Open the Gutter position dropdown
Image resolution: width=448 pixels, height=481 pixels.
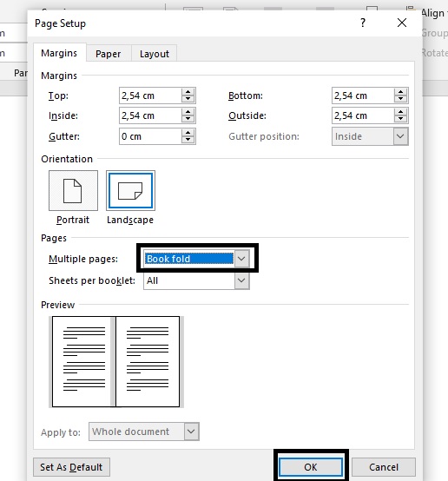pyautogui.click(x=400, y=136)
